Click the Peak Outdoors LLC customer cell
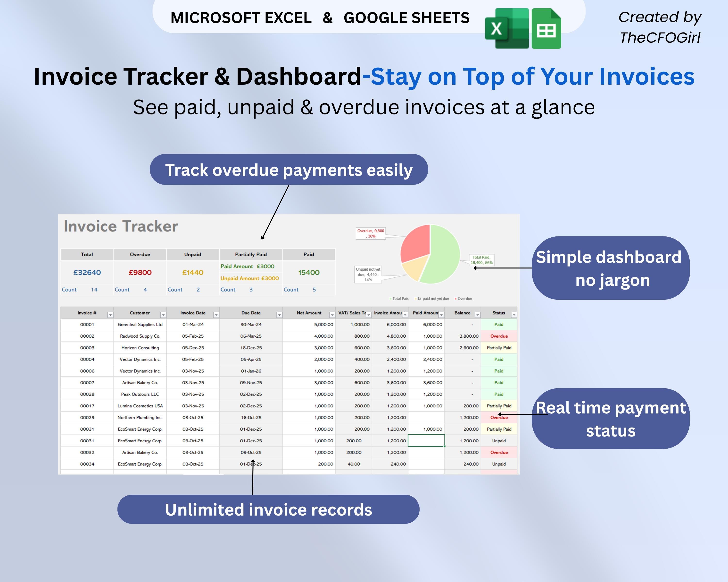Viewport: 728px width, 582px height. 140,394
